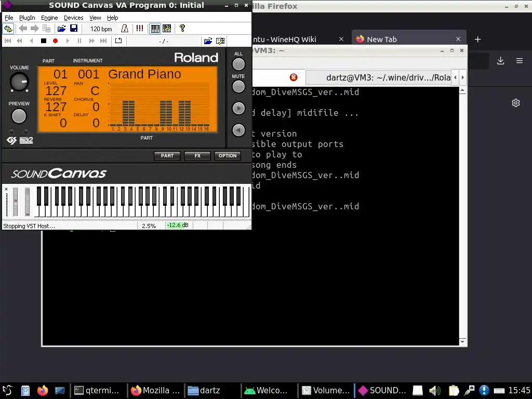This screenshot has height=399, width=532.
Task: Click the 120 bpm tempo field
Action: click(x=101, y=29)
